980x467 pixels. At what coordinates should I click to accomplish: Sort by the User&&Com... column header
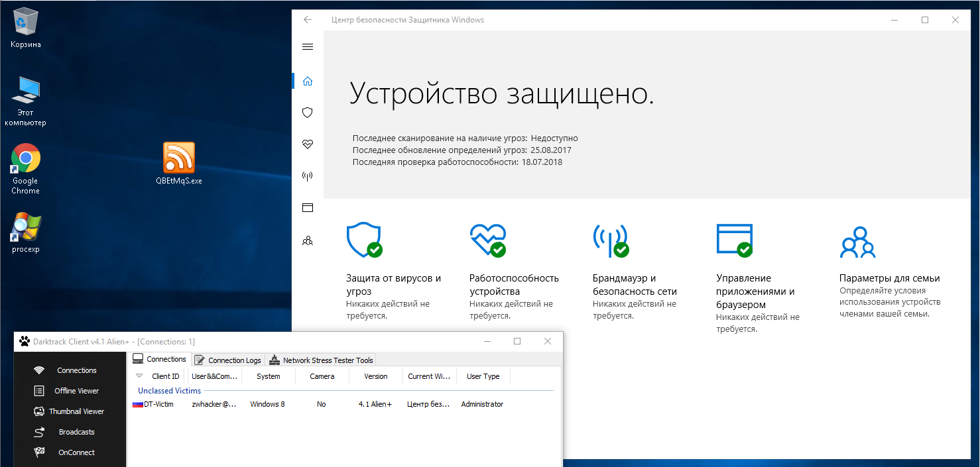pos(215,376)
